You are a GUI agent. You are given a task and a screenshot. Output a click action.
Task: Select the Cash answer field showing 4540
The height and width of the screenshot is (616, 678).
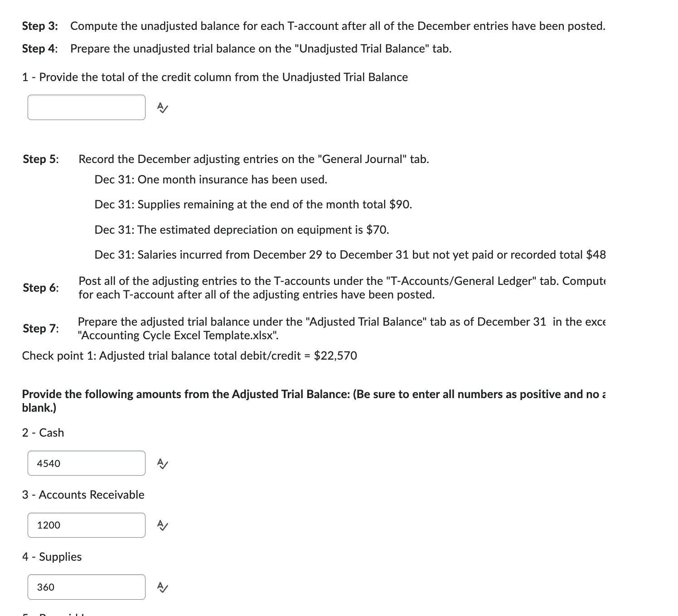86,463
